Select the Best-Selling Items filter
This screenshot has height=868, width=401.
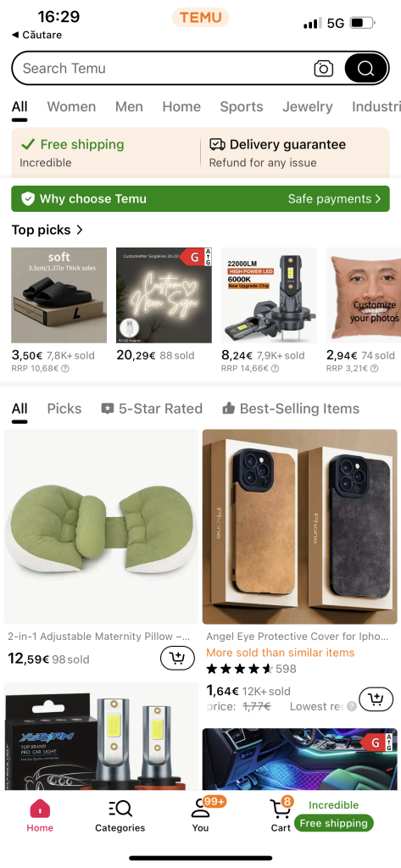[291, 409]
